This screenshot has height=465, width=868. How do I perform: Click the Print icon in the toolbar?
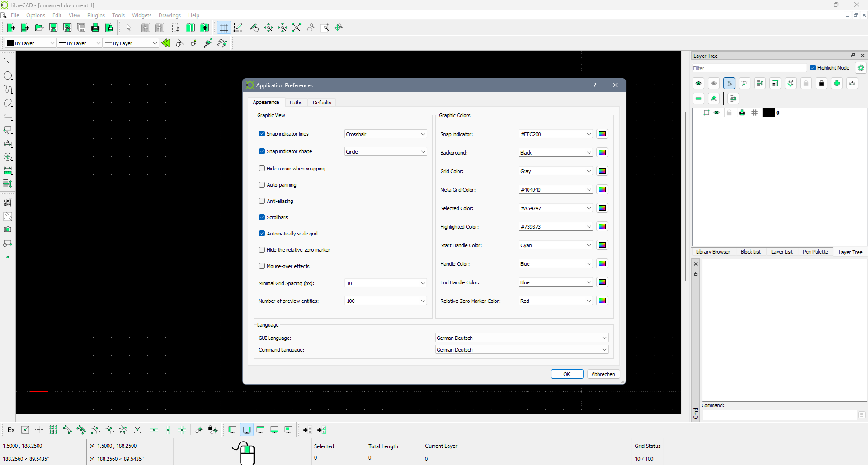[x=95, y=28]
